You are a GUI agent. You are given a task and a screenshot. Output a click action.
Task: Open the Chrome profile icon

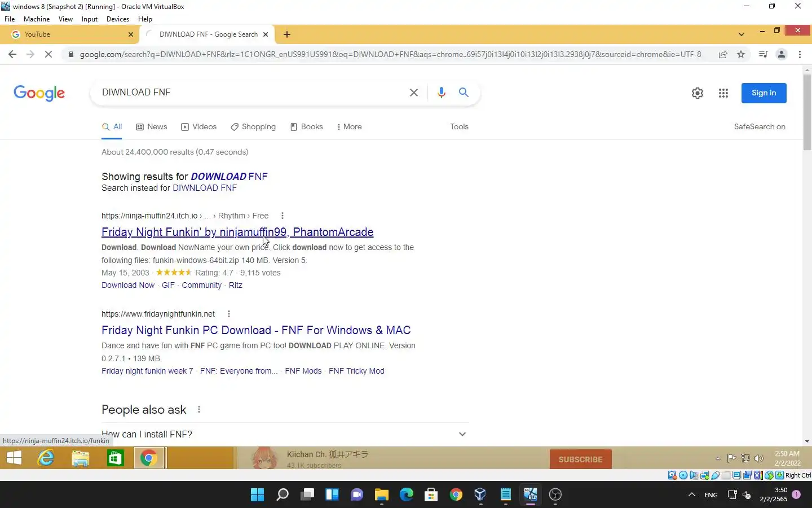point(782,54)
